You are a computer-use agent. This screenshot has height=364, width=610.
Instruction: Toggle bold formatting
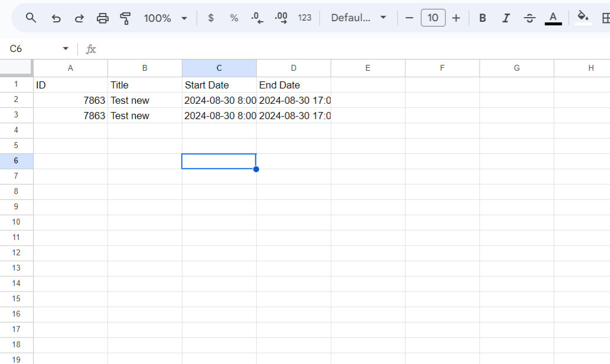coord(482,18)
